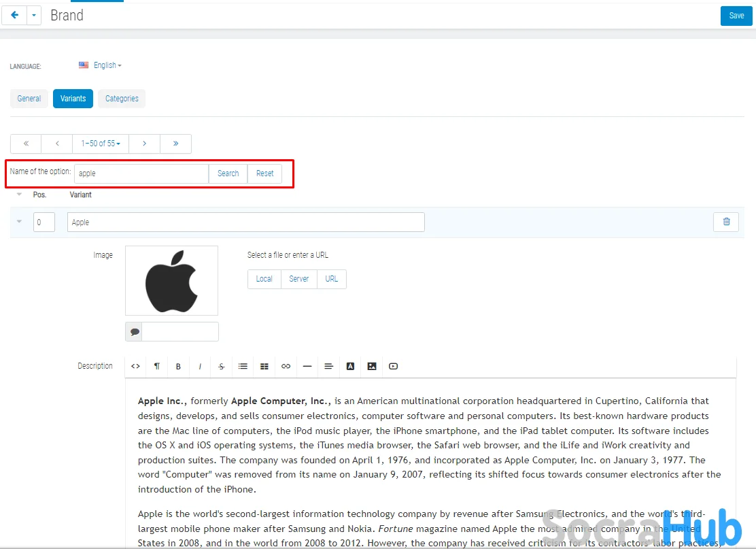Insert a list in the description
Viewport: 756px width, 549px height.
pos(243,366)
